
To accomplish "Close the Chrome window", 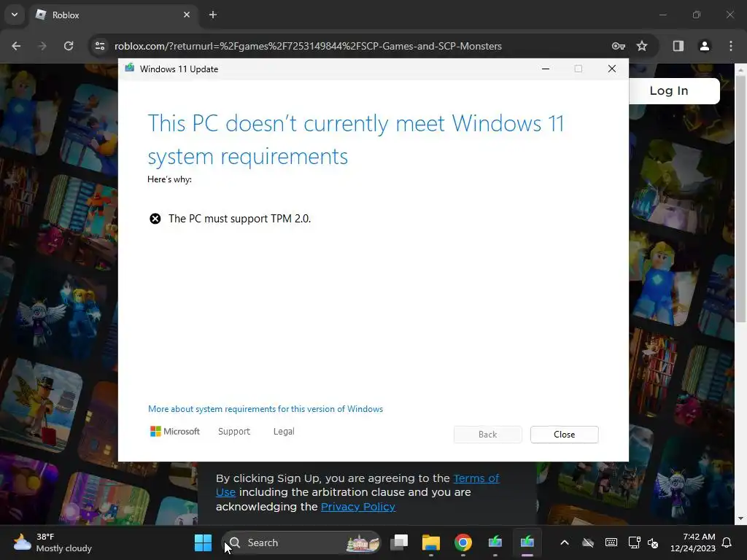I will 729,15.
